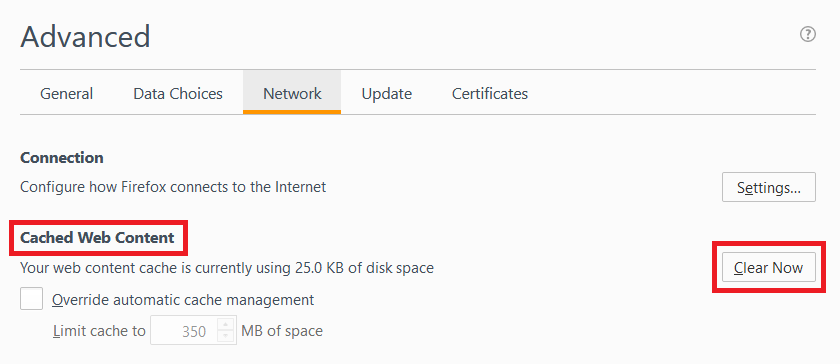Viewport: 840px width, 364px height.
Task: Open connection Settings... button
Action: tap(769, 187)
